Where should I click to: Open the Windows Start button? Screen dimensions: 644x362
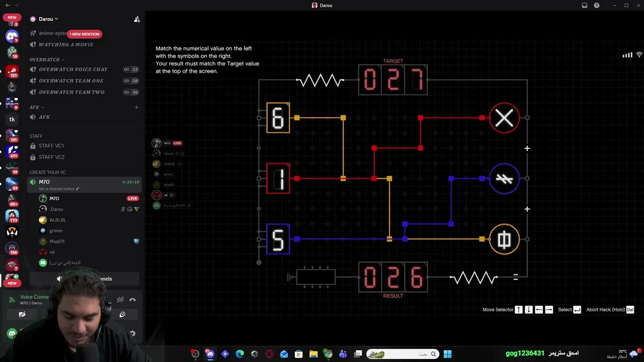pyautogui.click(x=447, y=354)
